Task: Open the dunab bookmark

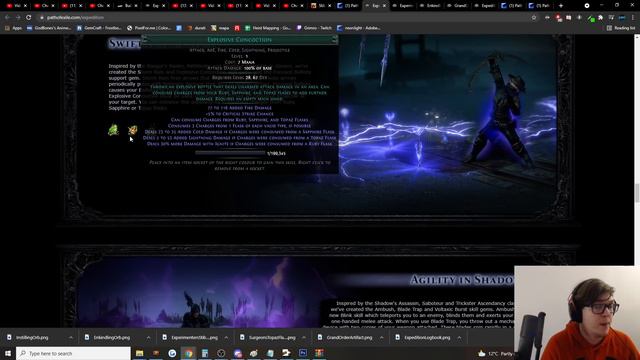Action: pos(197,28)
